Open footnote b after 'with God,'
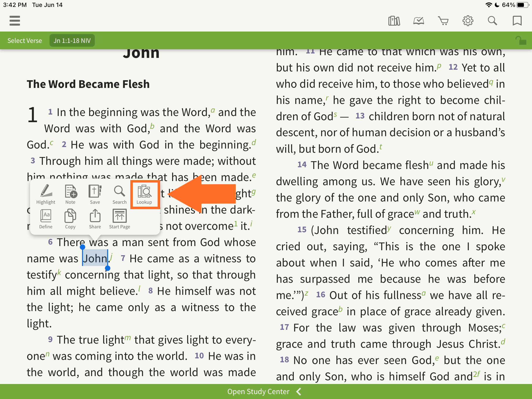 pyautogui.click(x=152, y=126)
